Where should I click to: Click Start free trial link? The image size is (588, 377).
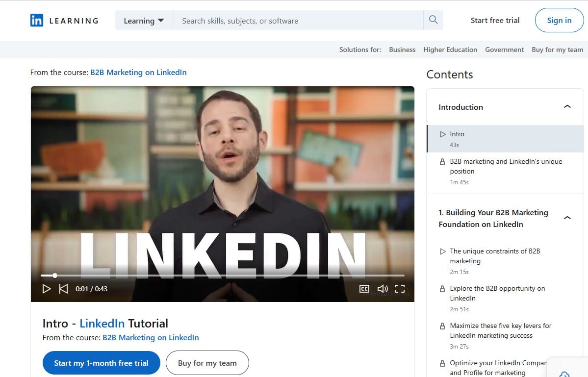[495, 21]
